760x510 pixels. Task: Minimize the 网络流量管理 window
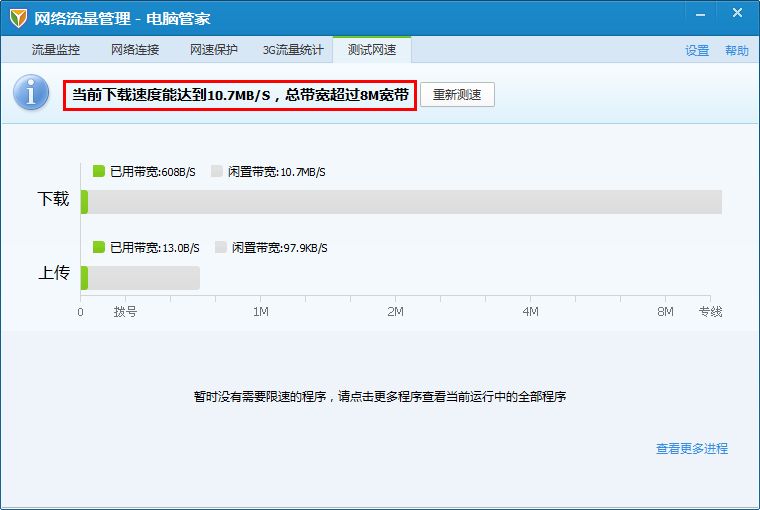(x=700, y=15)
